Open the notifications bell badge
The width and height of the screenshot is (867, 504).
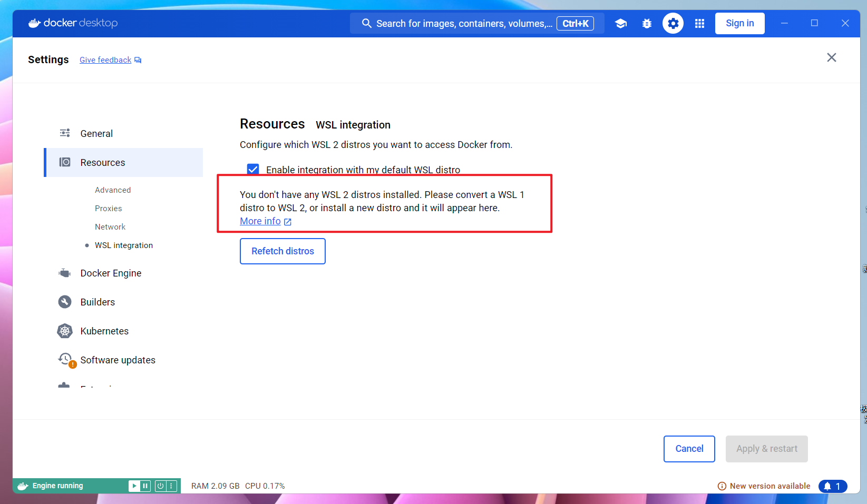[x=833, y=486]
